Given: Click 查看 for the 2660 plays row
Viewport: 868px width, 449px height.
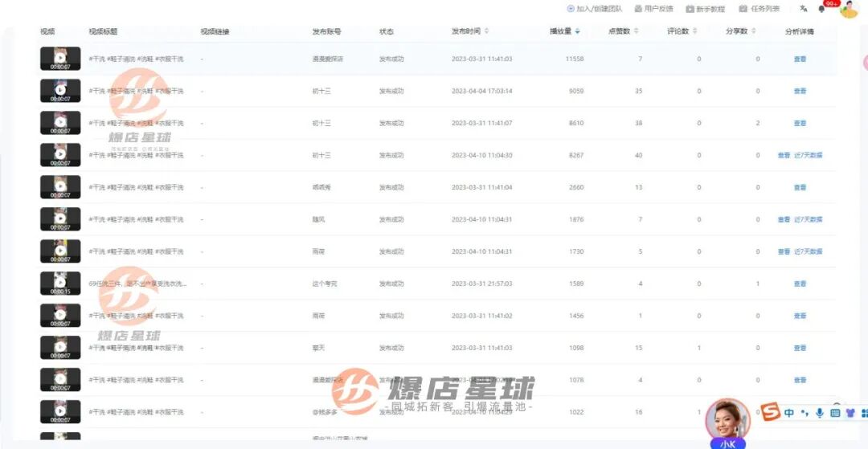Looking at the screenshot, I should tap(800, 187).
